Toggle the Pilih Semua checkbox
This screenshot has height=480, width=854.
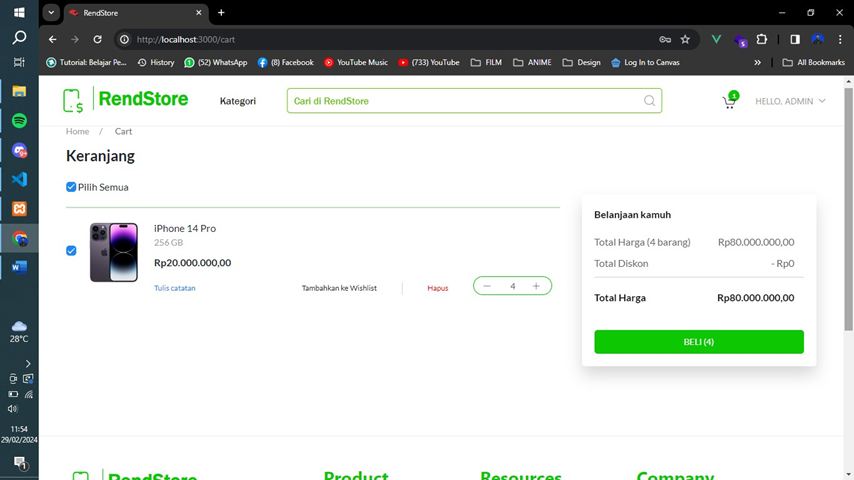tap(71, 187)
